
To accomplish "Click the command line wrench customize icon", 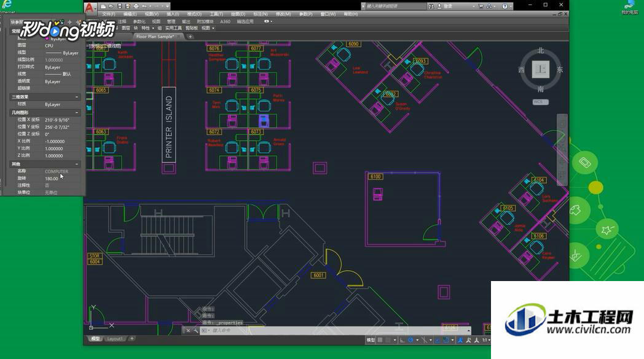I will pyautogui.click(x=195, y=330).
